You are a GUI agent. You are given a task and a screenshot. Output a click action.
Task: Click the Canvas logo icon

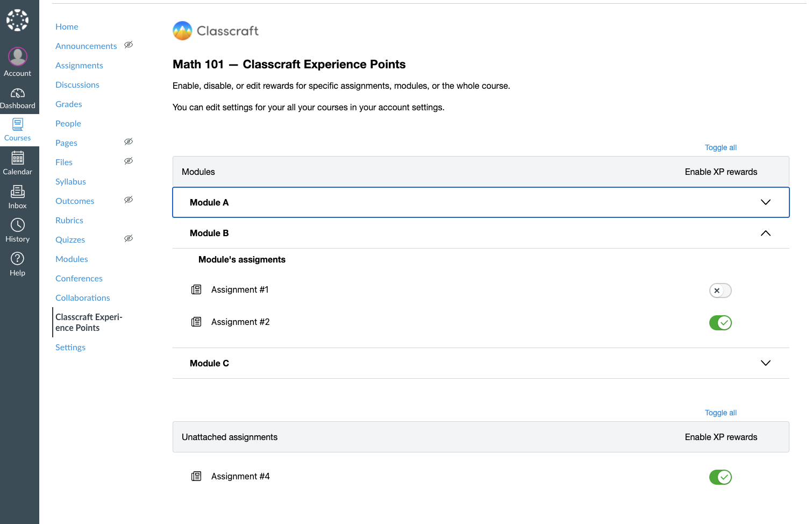17,20
